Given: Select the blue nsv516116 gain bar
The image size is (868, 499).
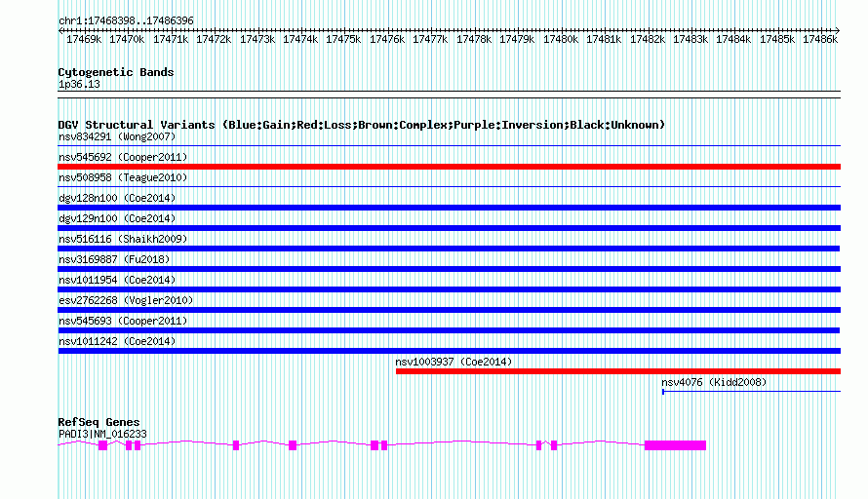Looking at the screenshot, I should point(449,249).
